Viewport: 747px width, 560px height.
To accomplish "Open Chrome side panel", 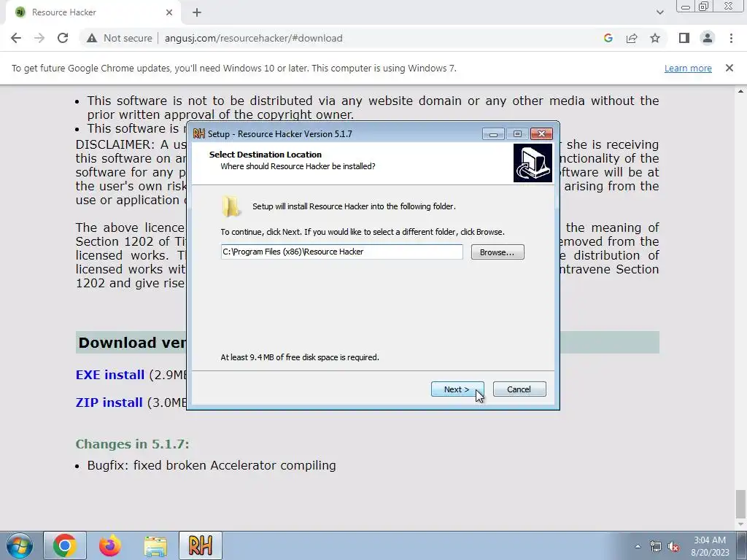I will pyautogui.click(x=684, y=38).
